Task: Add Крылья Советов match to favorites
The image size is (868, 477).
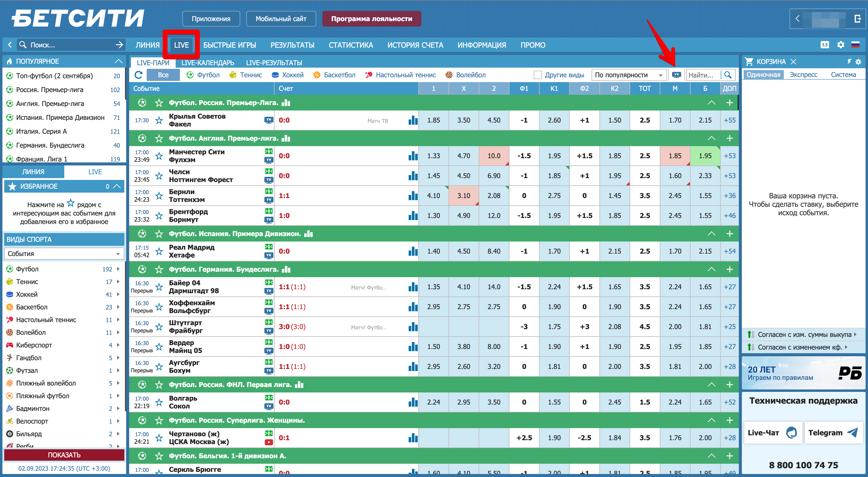Action: pos(159,120)
